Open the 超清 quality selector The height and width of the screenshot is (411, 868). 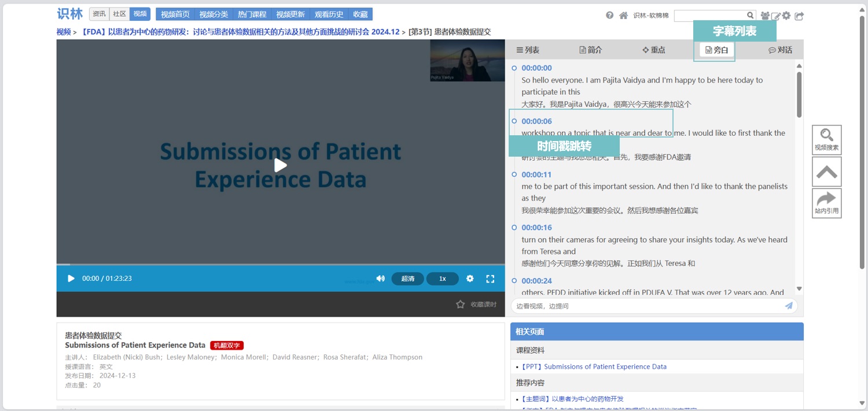(407, 279)
